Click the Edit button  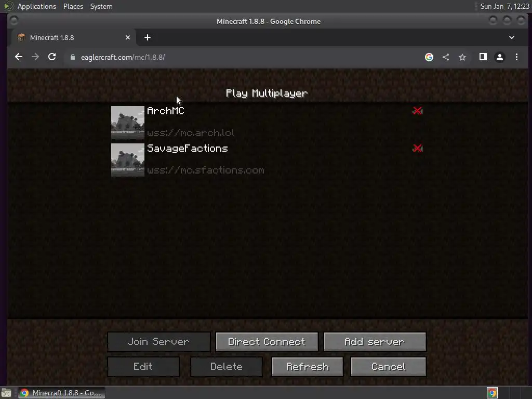(x=143, y=366)
